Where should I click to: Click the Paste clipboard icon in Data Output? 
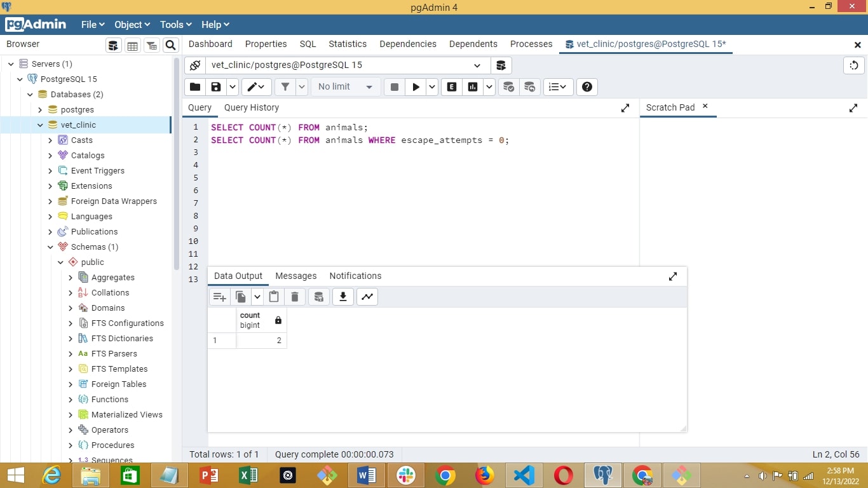(274, 297)
